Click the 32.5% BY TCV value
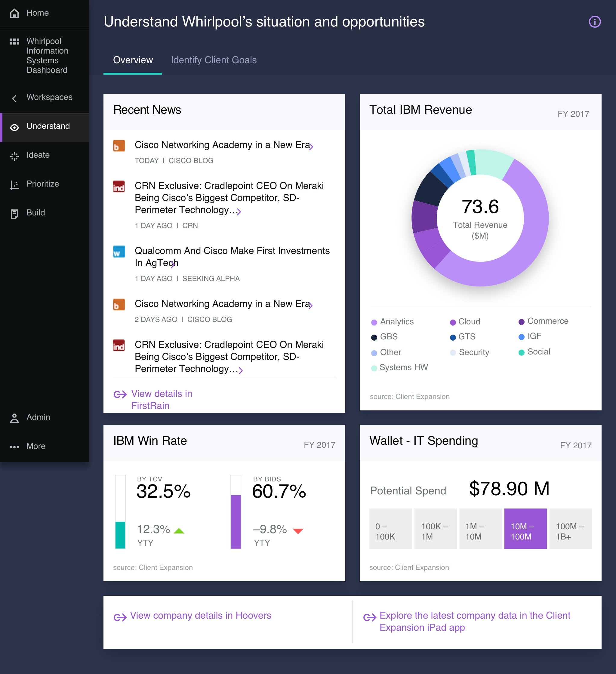Image resolution: width=616 pixels, height=674 pixels. tap(163, 491)
